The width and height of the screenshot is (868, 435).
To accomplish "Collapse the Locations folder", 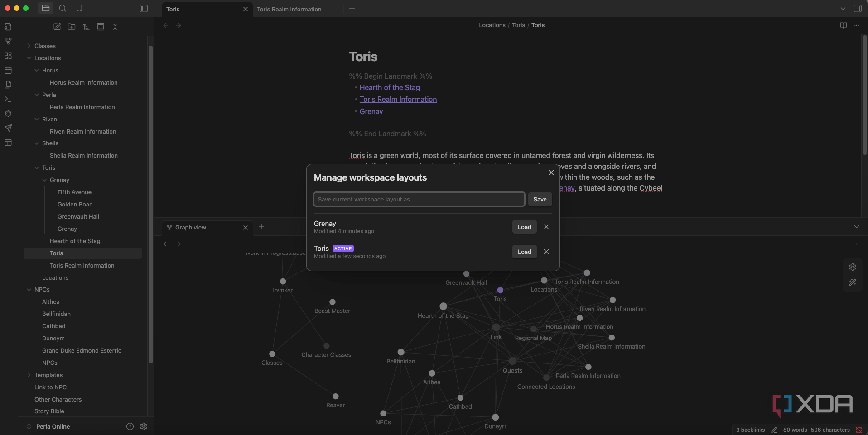I will pyautogui.click(x=29, y=58).
